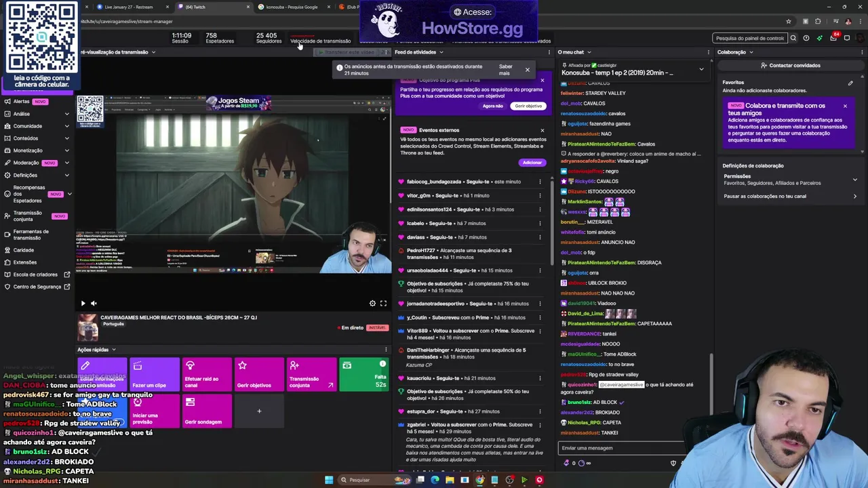The image size is (868, 488).
Task: Open Microsoft Edge from the taskbar
Action: (435, 480)
